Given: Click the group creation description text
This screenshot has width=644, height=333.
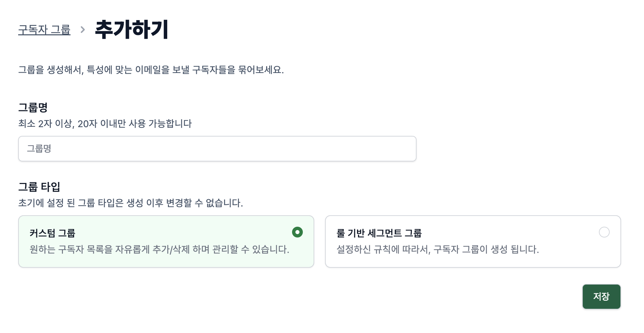Looking at the screenshot, I should tap(151, 69).
